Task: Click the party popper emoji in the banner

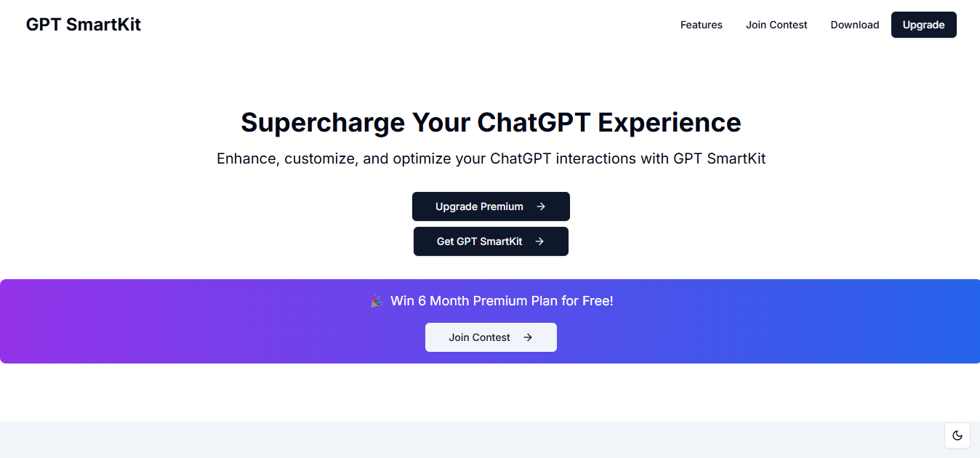Action: (377, 301)
